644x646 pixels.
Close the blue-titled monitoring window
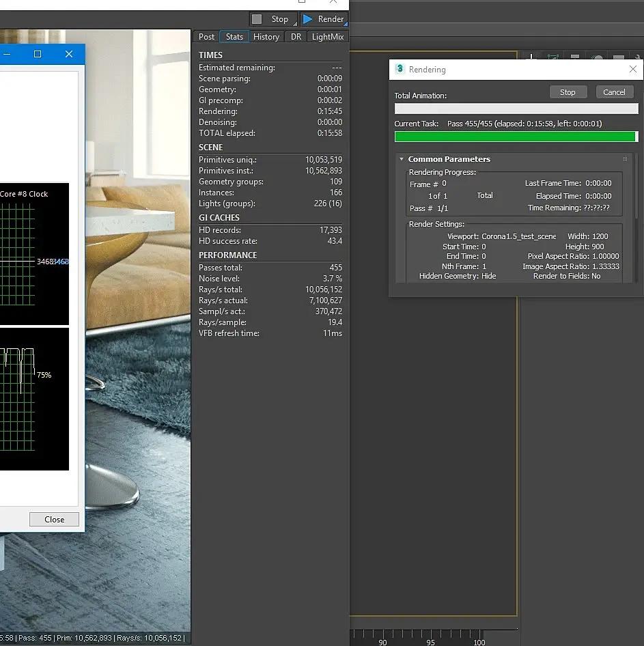click(69, 54)
